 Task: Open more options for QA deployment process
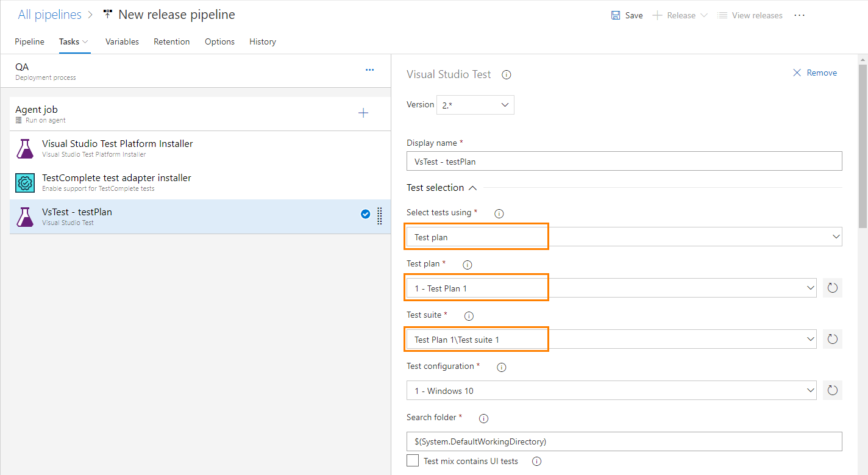(x=369, y=70)
